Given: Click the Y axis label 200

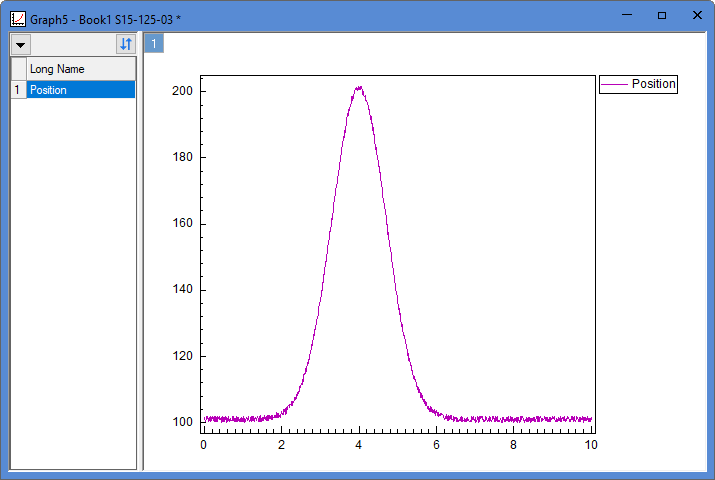Looking at the screenshot, I should 182,91.
